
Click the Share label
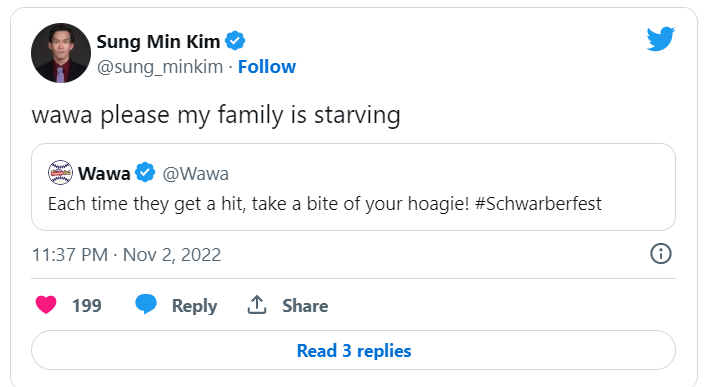305,305
